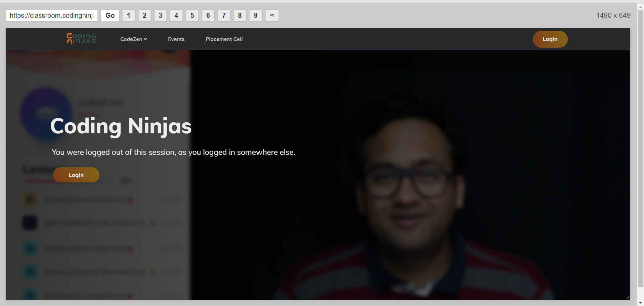Click the frame resize handle corner

628,298
